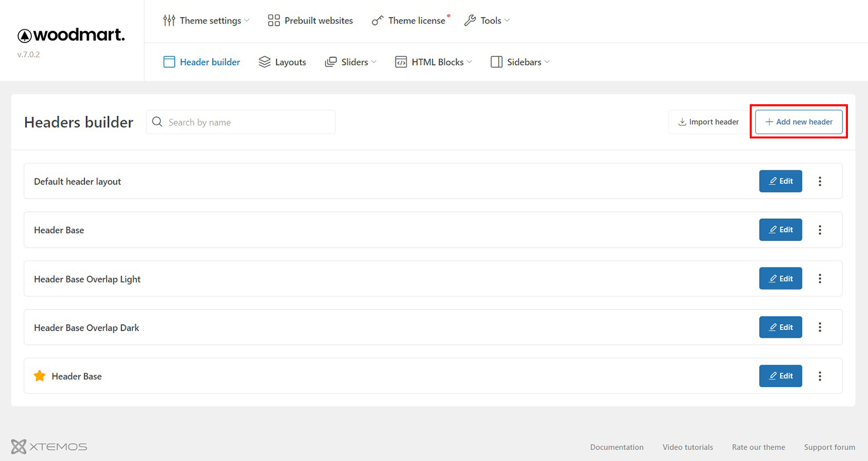This screenshot has height=461, width=868.
Task: Expand the Theme settings dropdown
Action: (206, 21)
